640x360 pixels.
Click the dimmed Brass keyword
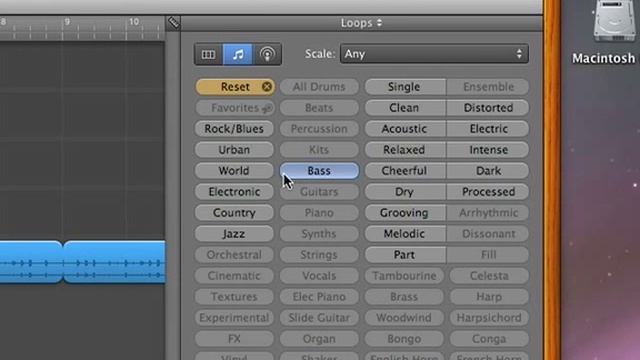[404, 297]
